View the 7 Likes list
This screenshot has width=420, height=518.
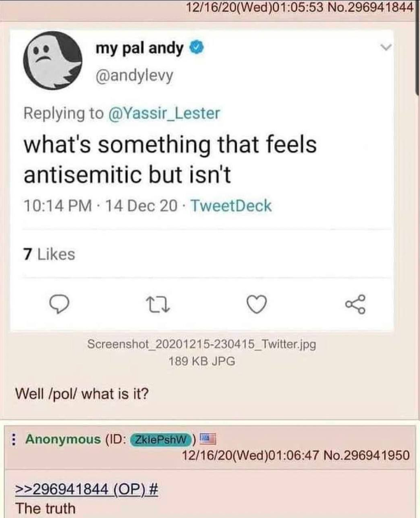point(49,254)
